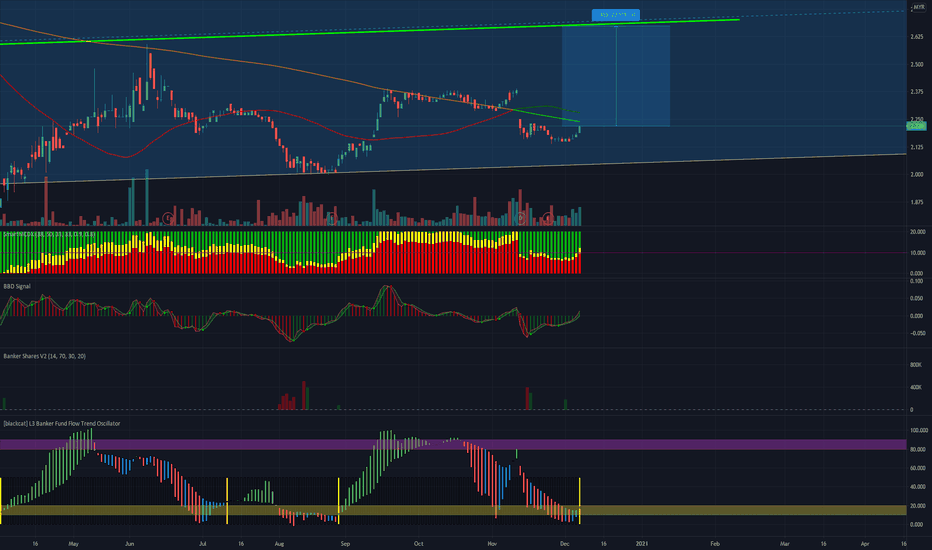
Task: Click the 800K value on Banker Shares scale
Action: coord(915,364)
